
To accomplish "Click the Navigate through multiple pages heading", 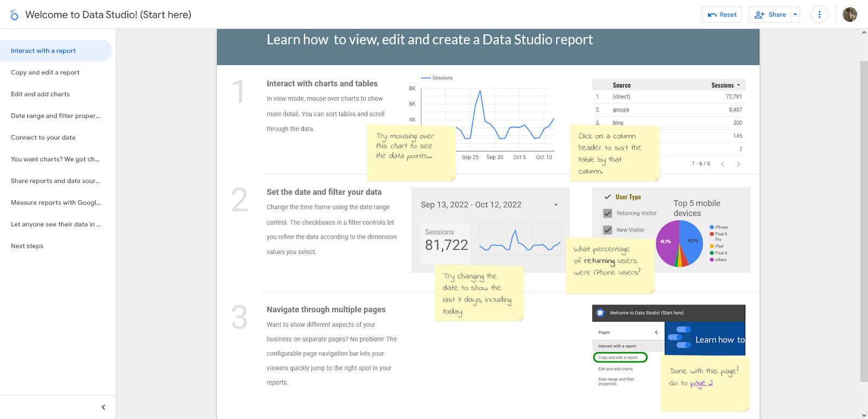I will (326, 309).
